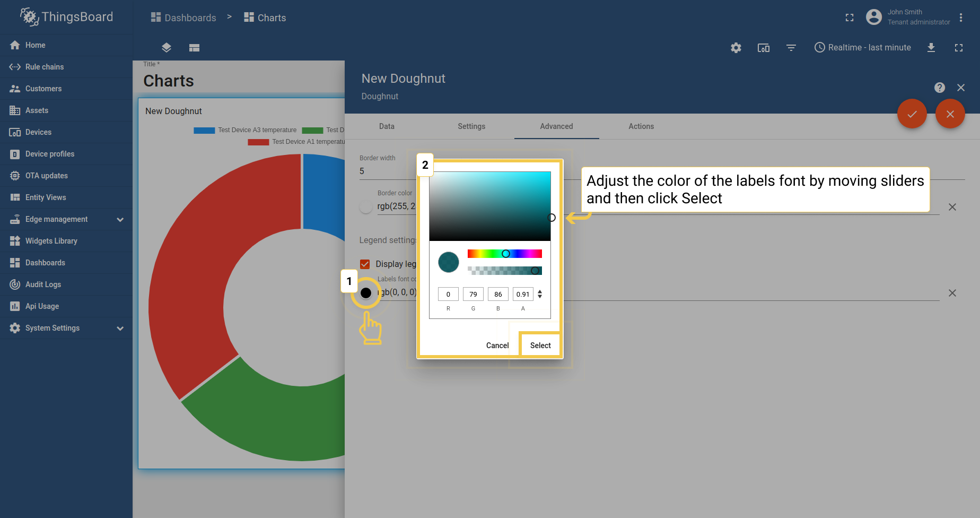Image resolution: width=980 pixels, height=518 pixels.
Task: Open the dashboard filters icon
Action: pyautogui.click(x=791, y=48)
